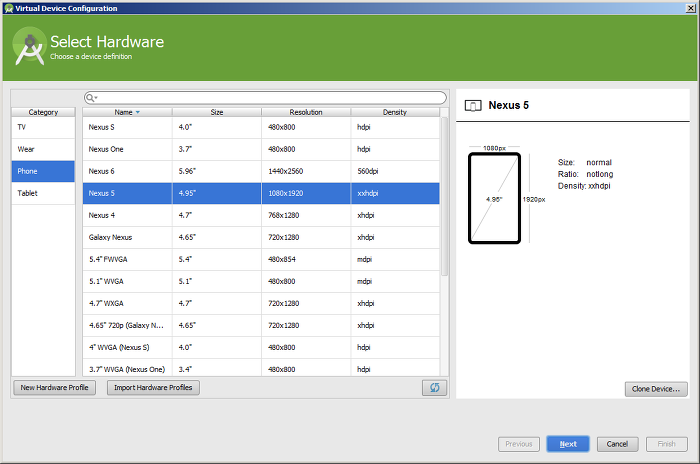Click the 3.4" size cell
Image resolution: width=700 pixels, height=464 pixels.
pos(217,368)
